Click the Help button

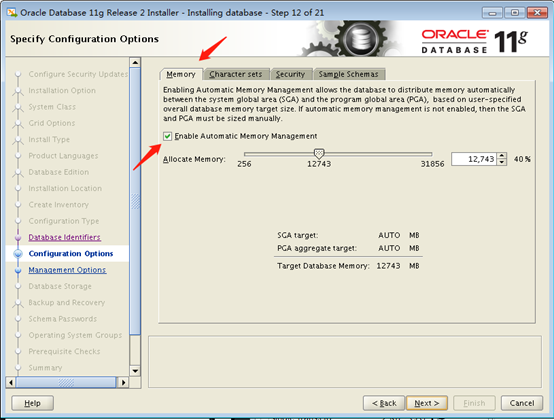[33, 403]
